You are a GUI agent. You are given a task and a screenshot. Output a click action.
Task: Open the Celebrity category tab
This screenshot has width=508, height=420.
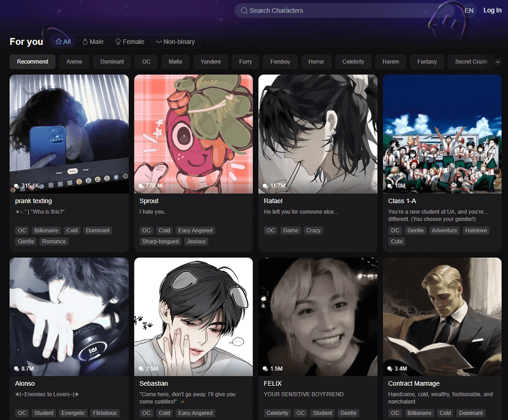tap(353, 62)
